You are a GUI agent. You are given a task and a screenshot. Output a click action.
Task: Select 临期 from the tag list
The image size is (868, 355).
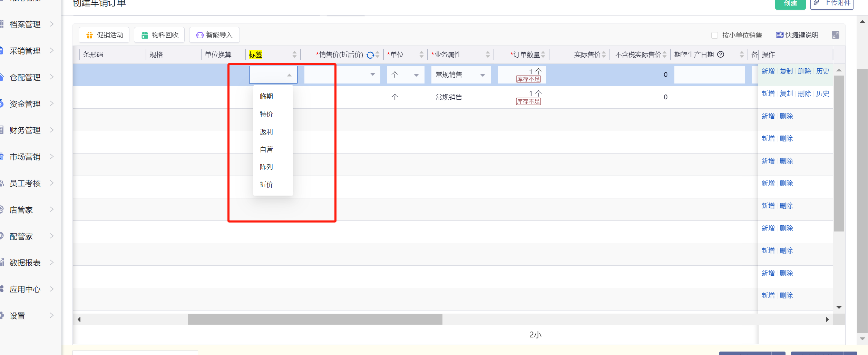click(x=266, y=97)
